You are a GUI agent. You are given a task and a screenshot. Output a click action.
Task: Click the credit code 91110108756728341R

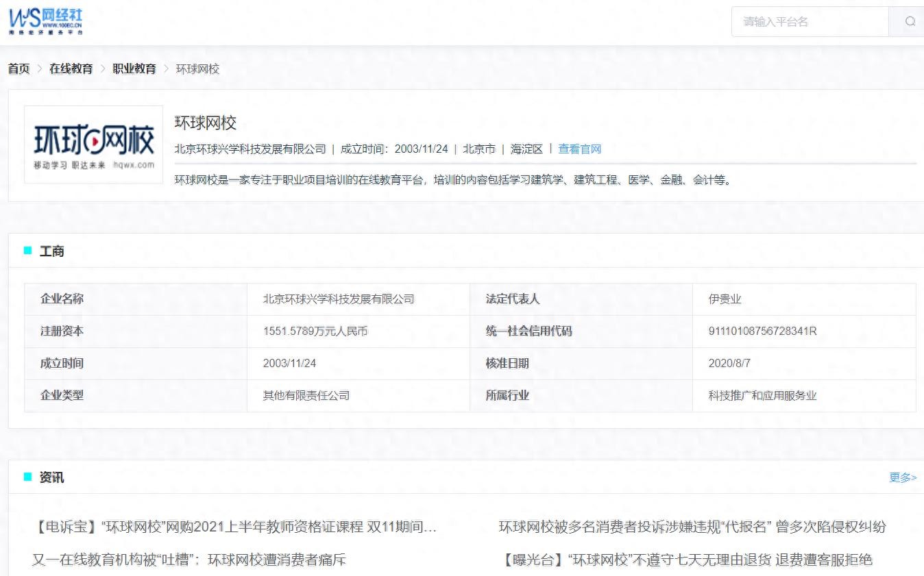(762, 331)
